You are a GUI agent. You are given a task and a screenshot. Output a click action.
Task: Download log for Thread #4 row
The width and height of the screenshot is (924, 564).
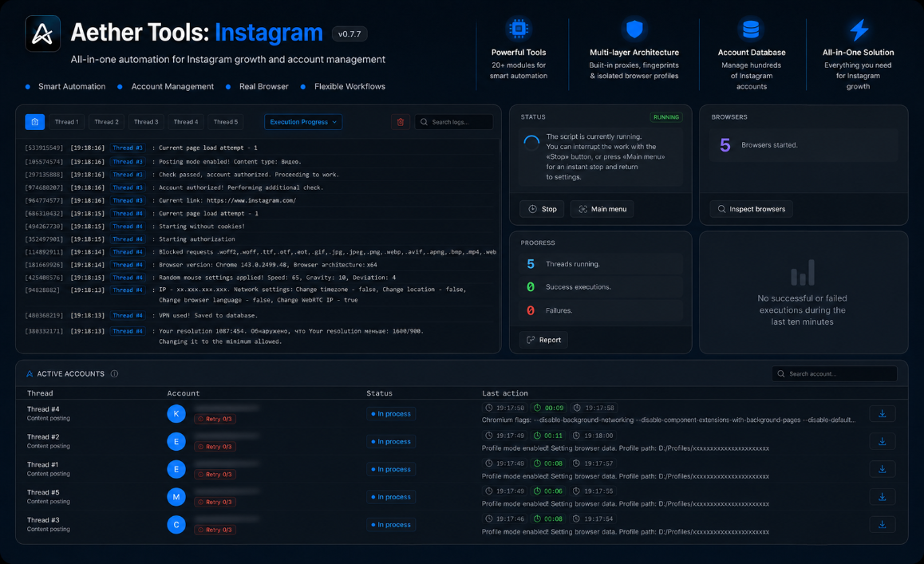coord(883,414)
